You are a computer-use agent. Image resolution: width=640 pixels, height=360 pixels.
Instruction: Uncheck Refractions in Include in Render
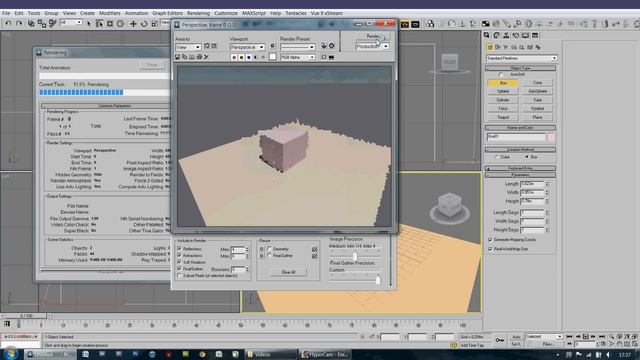pyautogui.click(x=179, y=256)
